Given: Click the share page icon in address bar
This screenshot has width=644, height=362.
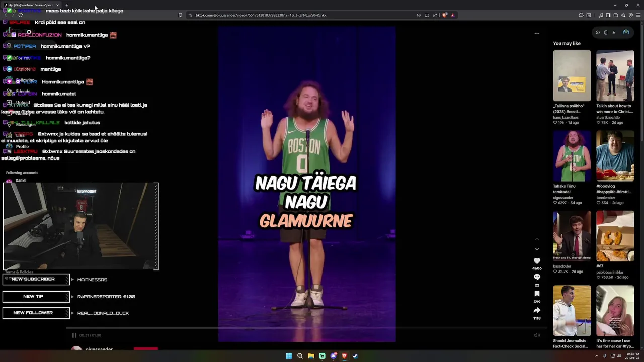Looking at the screenshot, I should point(435,15).
